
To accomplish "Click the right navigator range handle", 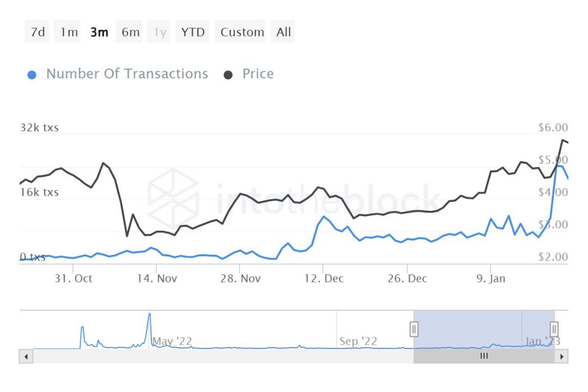I will 554,329.
